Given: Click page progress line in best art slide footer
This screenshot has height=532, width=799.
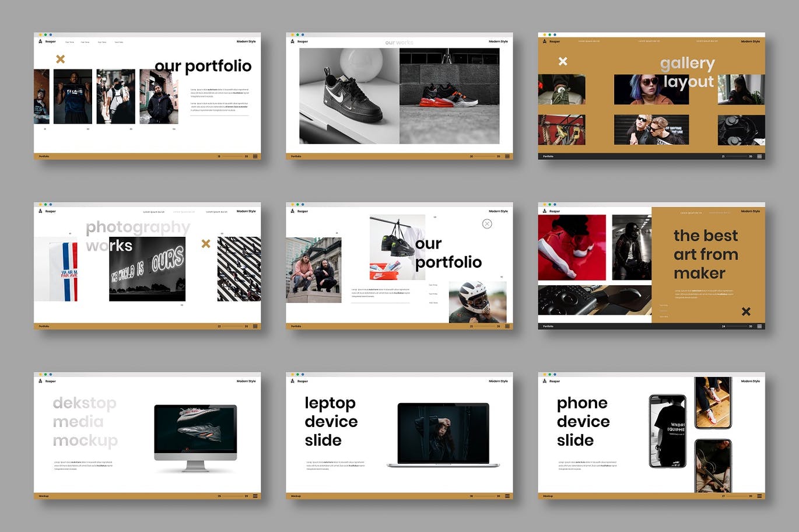Looking at the screenshot, I should pos(737,326).
